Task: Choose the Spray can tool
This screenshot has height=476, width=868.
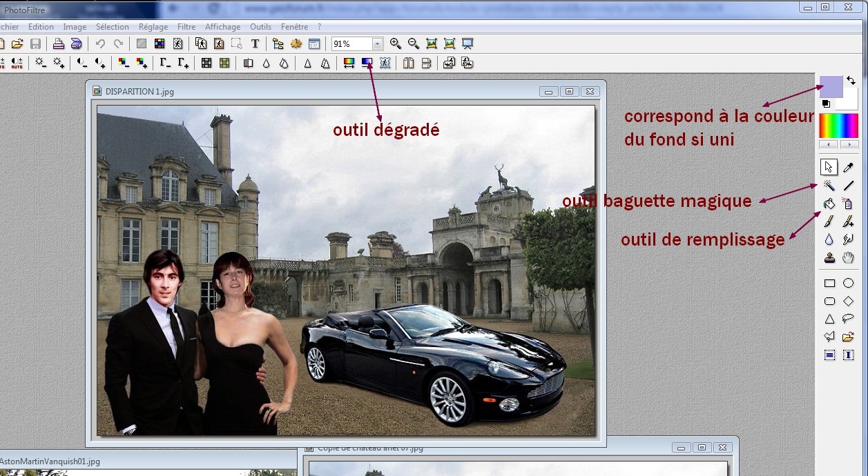Action: (849, 204)
